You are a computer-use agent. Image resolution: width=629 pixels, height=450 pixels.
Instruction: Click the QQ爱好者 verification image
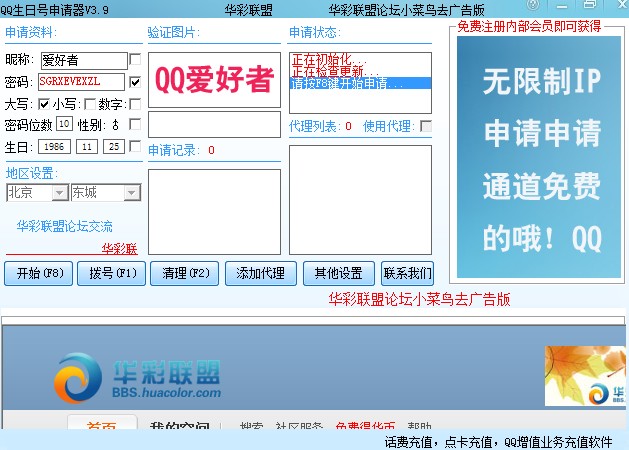click(214, 80)
